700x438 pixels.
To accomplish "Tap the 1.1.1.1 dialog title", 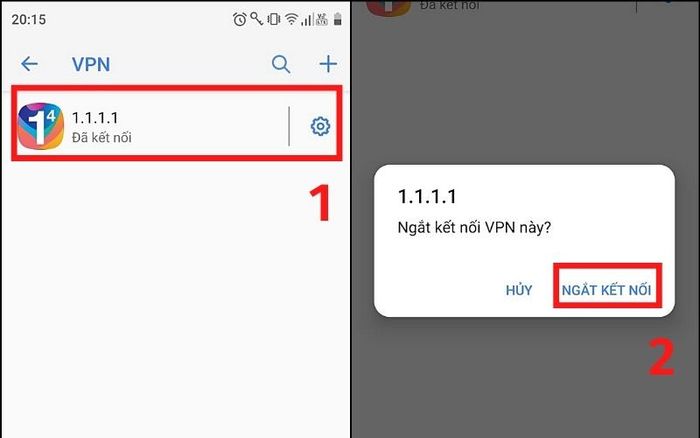I will (x=427, y=196).
